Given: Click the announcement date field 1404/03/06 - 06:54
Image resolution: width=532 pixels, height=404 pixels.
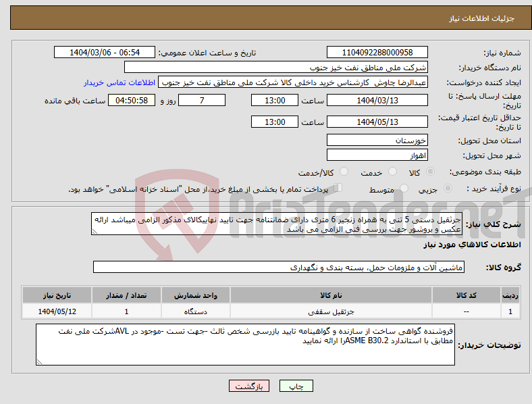Looking at the screenshot, I should pyautogui.click(x=105, y=52).
